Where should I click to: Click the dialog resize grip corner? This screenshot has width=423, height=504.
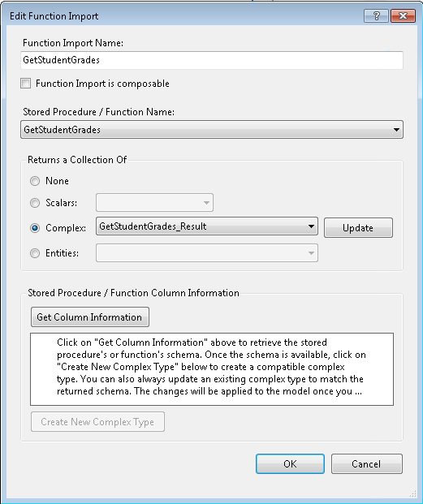[x=412, y=494]
